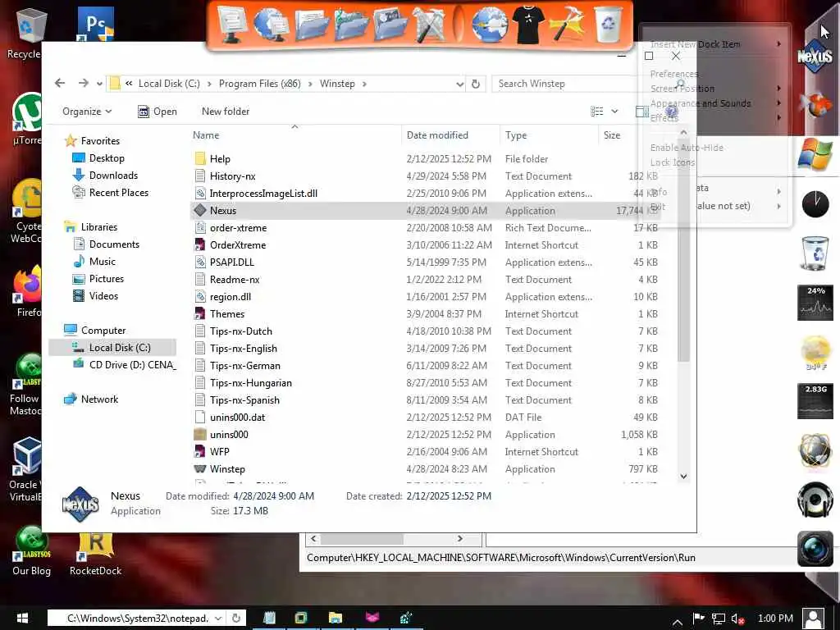Open the RocketDock desktop shortcut
The width and height of the screenshot is (840, 630).
[95, 555]
